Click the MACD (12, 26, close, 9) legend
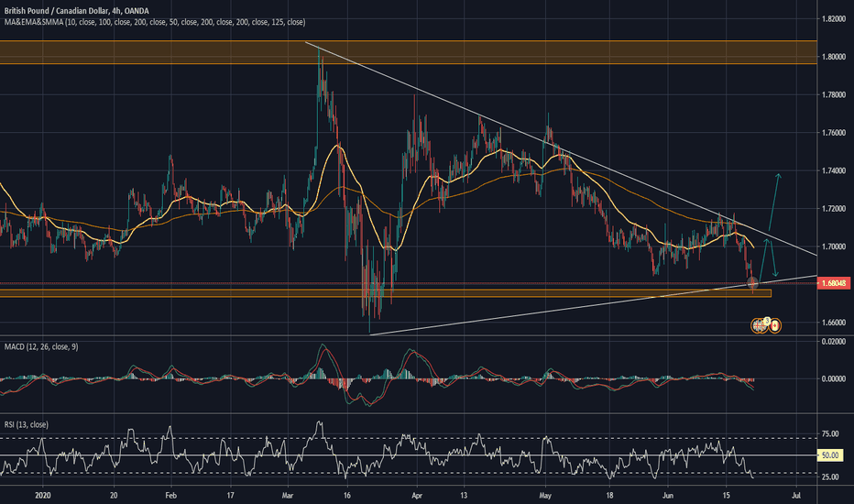 click(41, 346)
